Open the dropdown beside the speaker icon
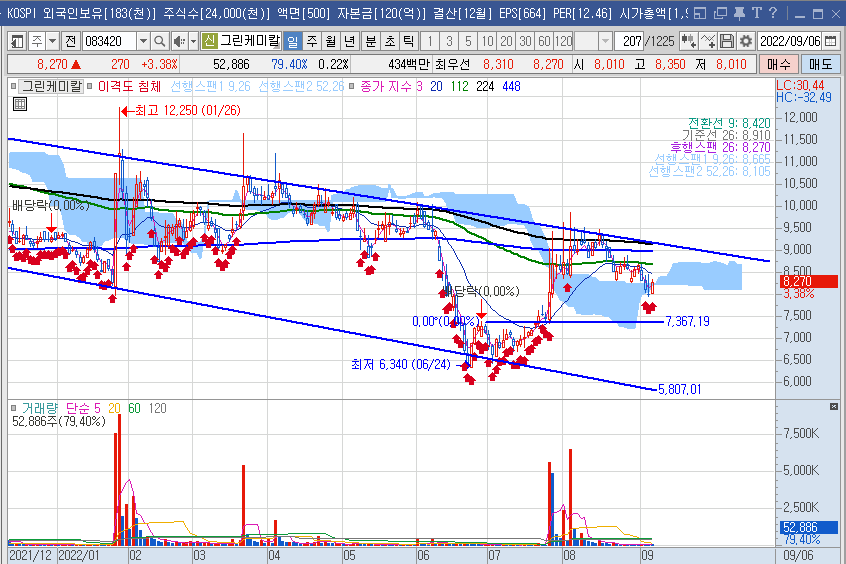 pos(193,41)
